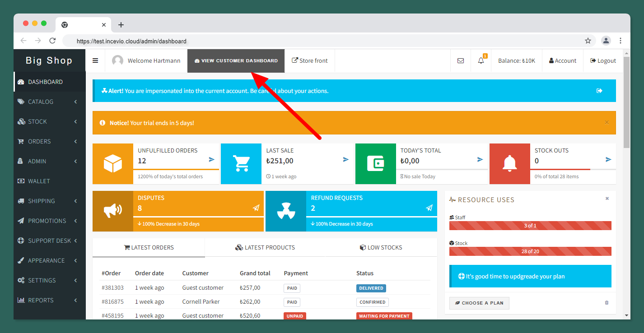Open the envelope messages icon
Viewport: 644px width, 333px height.
click(x=461, y=60)
